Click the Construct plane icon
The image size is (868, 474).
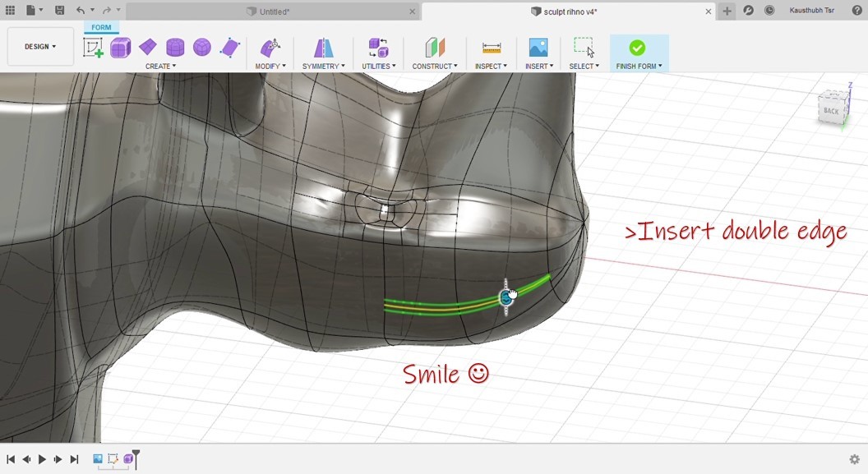(435, 48)
